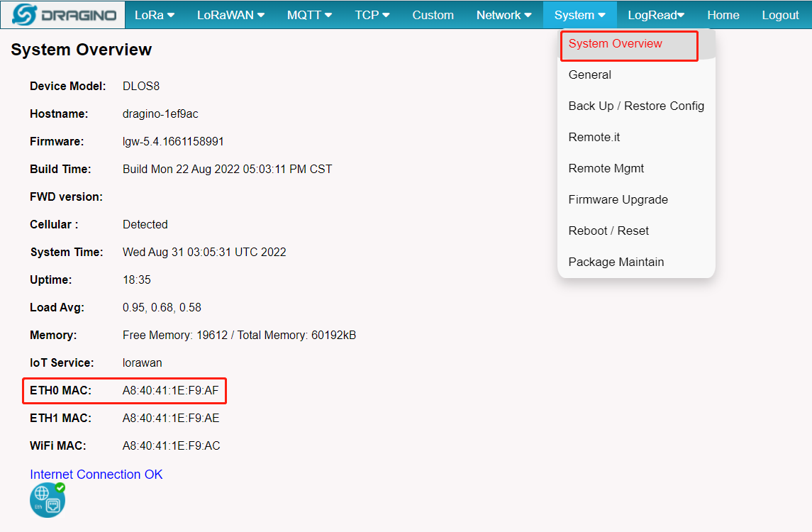Screen dimensions: 812x532
Task: Collapse the System dropdown menu
Action: [x=579, y=15]
